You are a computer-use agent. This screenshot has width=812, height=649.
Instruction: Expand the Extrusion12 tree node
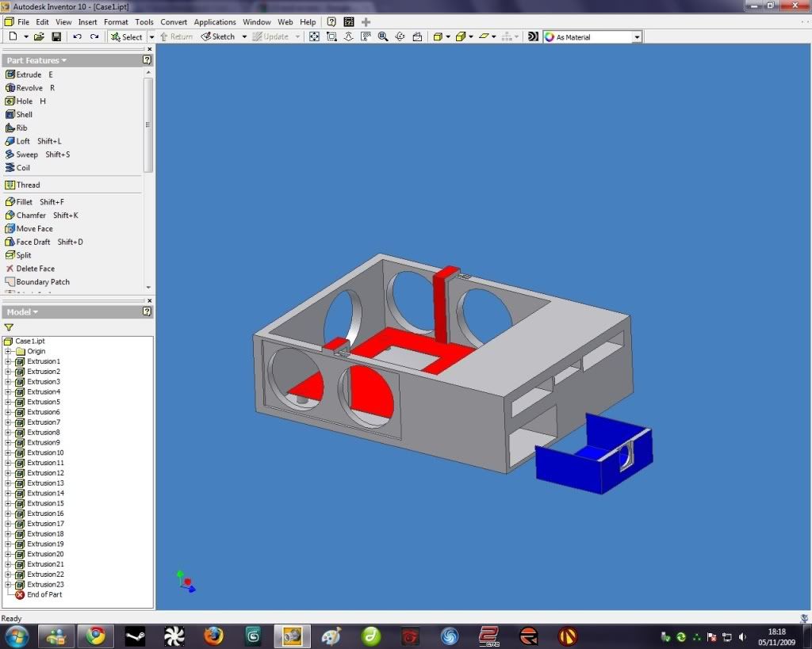click(8, 473)
